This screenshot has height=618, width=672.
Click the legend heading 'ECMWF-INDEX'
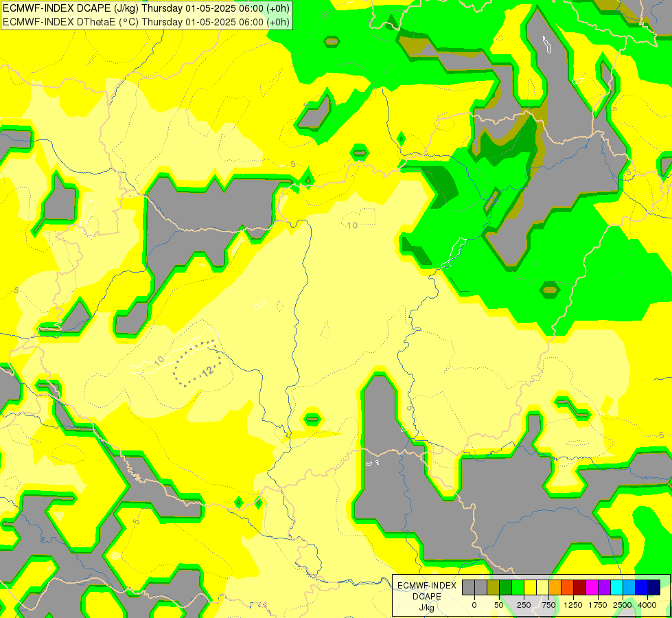pyautogui.click(x=427, y=586)
